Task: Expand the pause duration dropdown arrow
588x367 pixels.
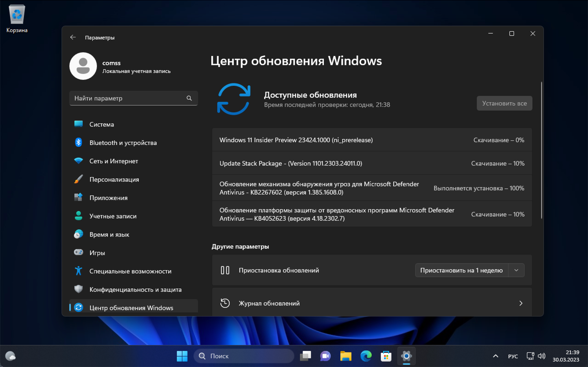Action: [x=517, y=270]
